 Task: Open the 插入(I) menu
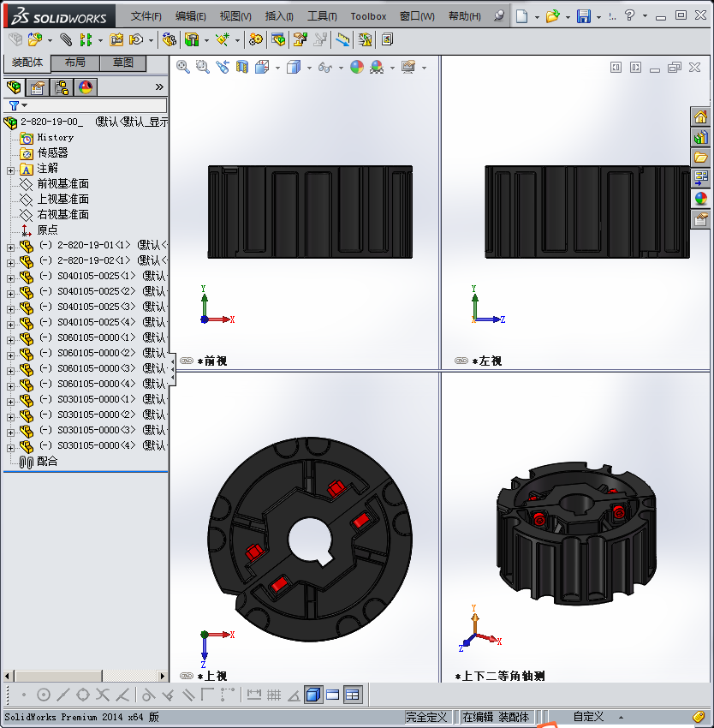279,16
